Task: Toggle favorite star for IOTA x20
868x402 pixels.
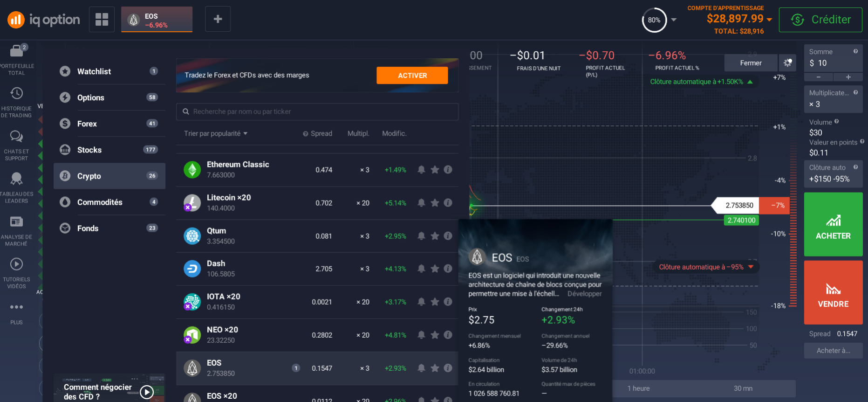Action: pyautogui.click(x=435, y=302)
